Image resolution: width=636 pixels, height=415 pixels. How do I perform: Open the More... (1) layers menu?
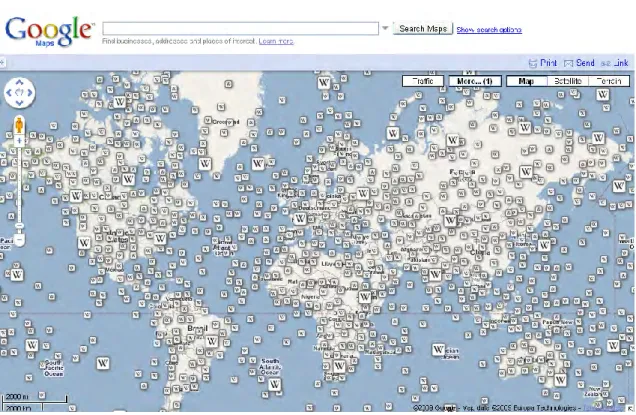(x=475, y=81)
